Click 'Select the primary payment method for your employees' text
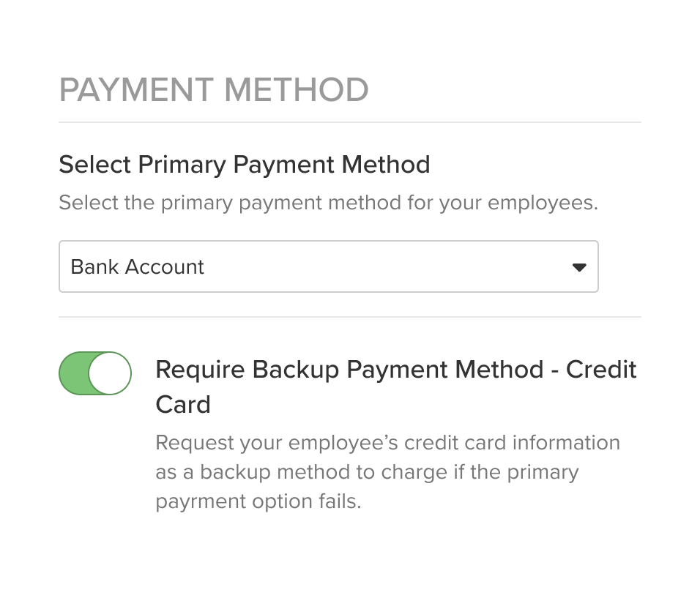 coord(328,203)
